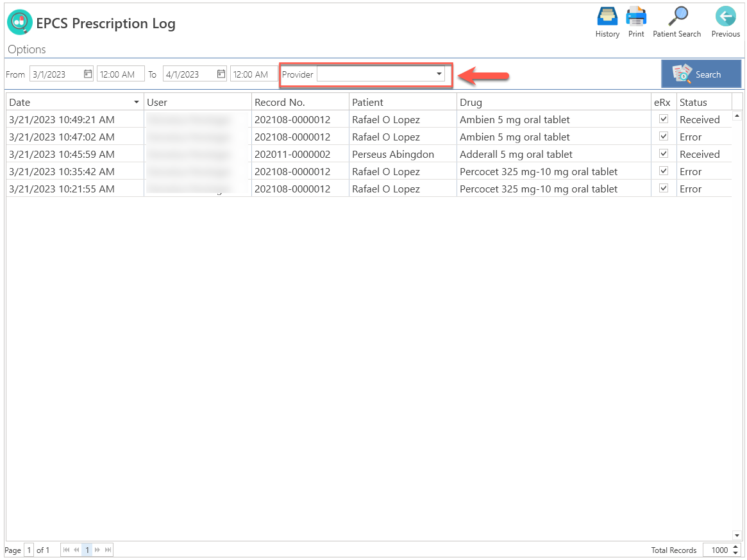This screenshot has height=560, width=747.
Task: Click the table scrollbar up arrow
Action: pyautogui.click(x=737, y=116)
